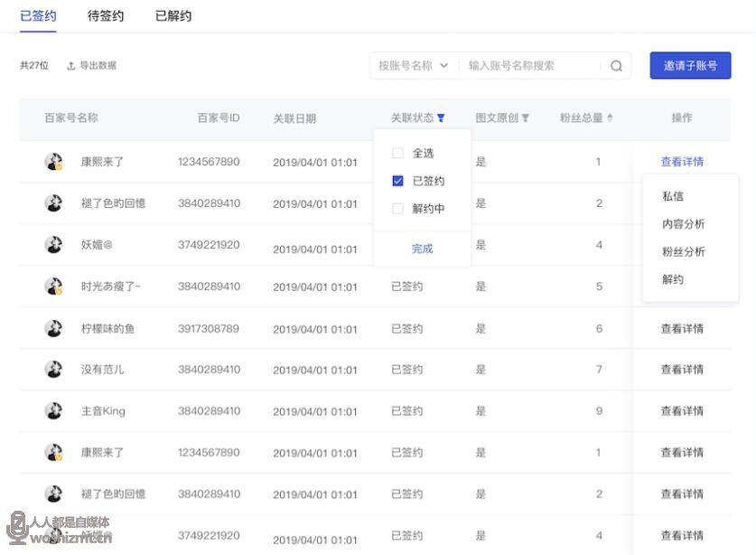Click the 关联状态 filter funnel icon
This screenshot has height=555, width=756.
(441, 118)
